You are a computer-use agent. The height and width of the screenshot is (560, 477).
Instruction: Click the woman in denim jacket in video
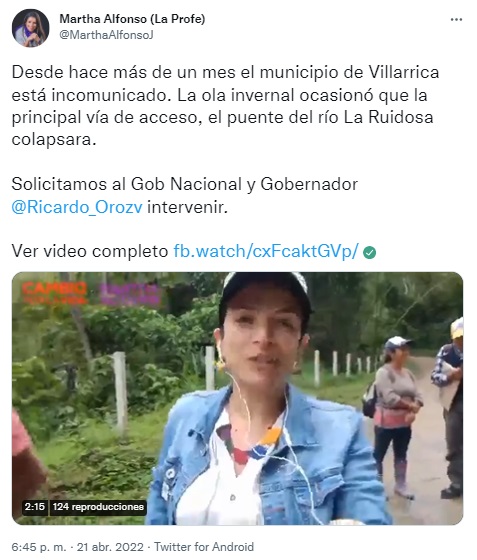tap(264, 400)
